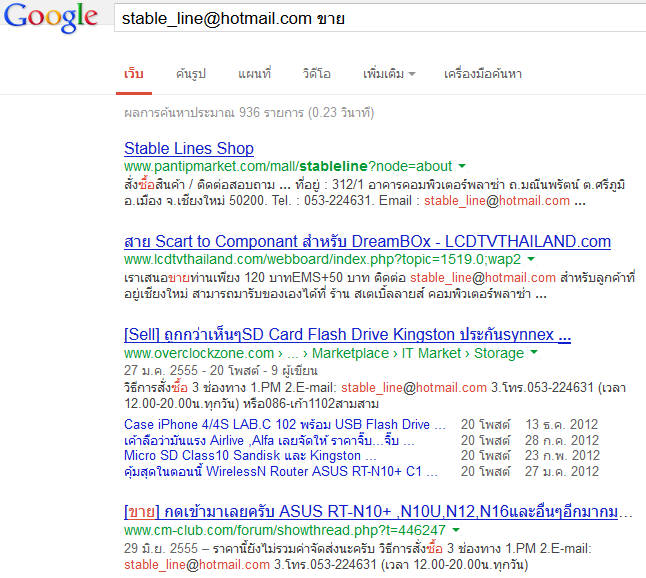The width and height of the screenshot is (646, 578).
Task: Click the pantipmarket.com/mall/stableline URL text
Action: pyautogui.click(x=288, y=166)
